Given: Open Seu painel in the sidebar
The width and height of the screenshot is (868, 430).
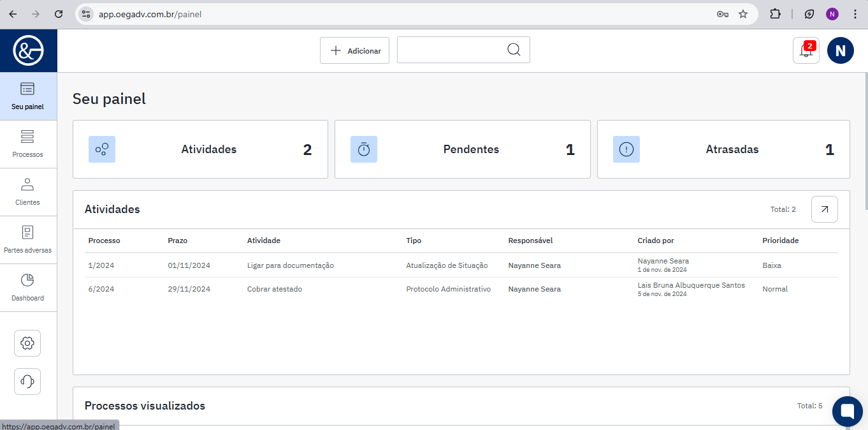Looking at the screenshot, I should [28, 96].
